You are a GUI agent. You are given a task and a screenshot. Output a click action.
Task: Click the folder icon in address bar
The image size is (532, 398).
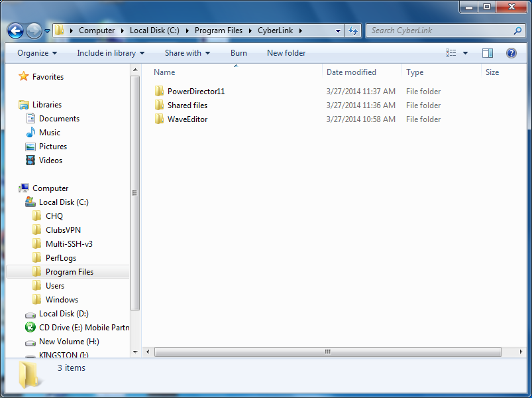point(60,31)
